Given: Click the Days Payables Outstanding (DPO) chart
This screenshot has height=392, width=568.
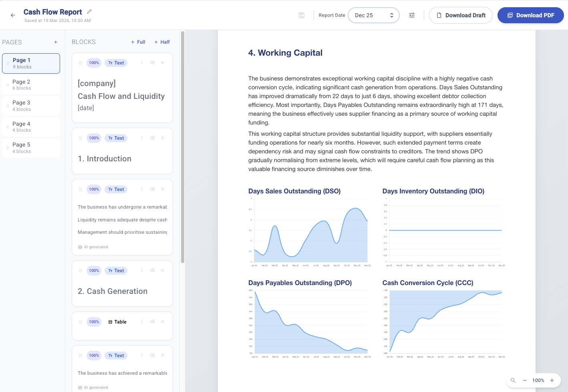Looking at the screenshot, I should point(309,324).
